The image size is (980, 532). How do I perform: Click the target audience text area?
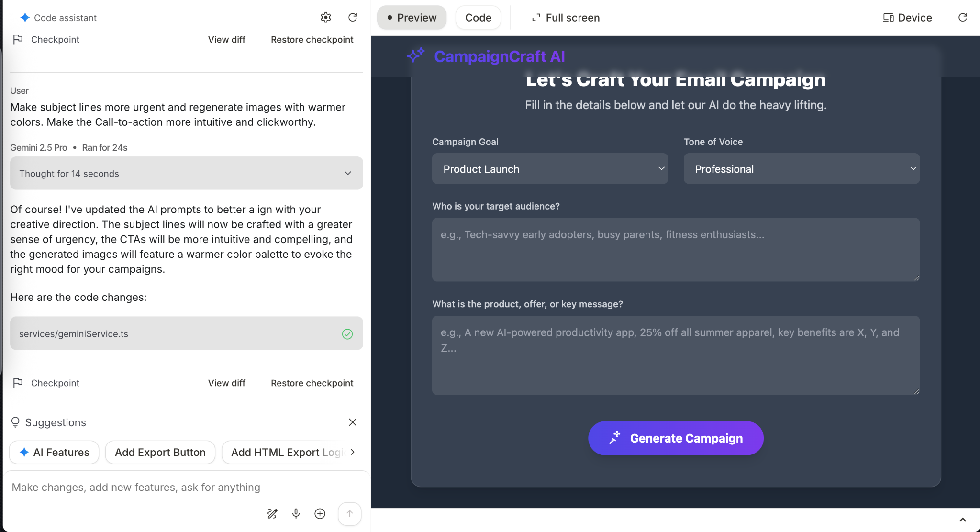click(676, 249)
